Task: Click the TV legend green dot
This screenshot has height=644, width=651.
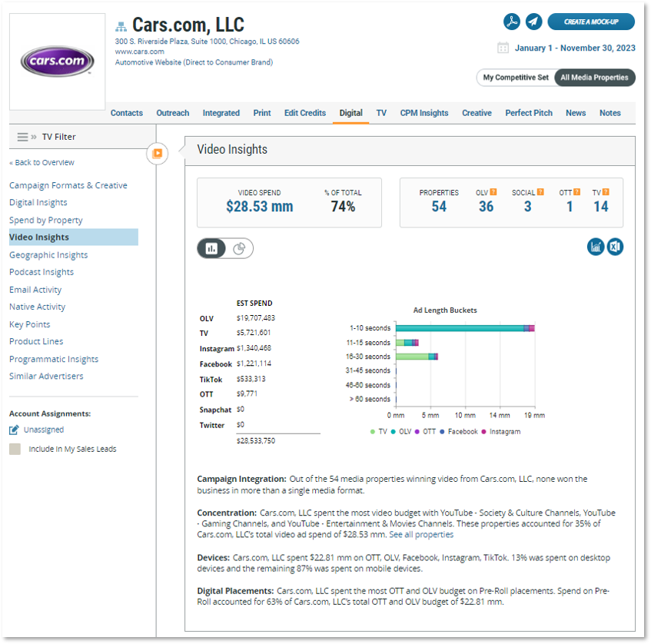Action: point(373,432)
